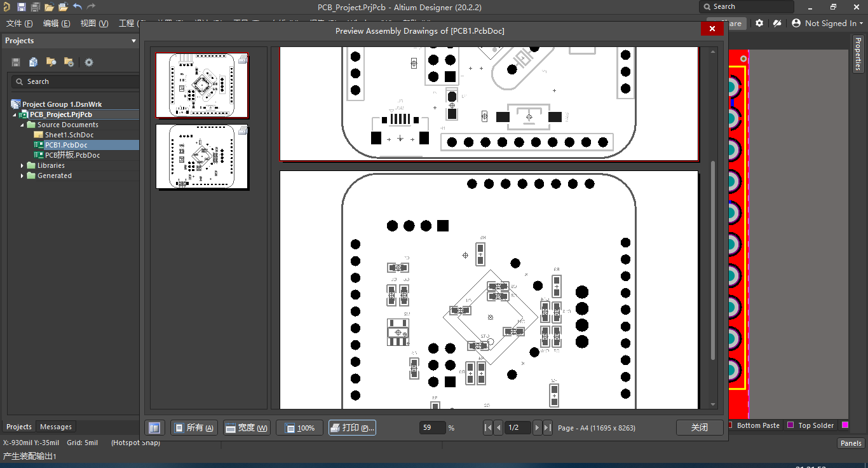Click Projects panel folder search icon
Image resolution: width=868 pixels, height=468 pixels.
51,62
